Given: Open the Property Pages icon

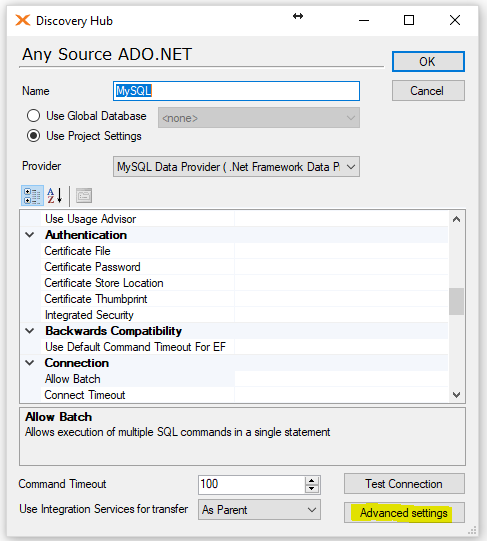Looking at the screenshot, I should click(84, 196).
